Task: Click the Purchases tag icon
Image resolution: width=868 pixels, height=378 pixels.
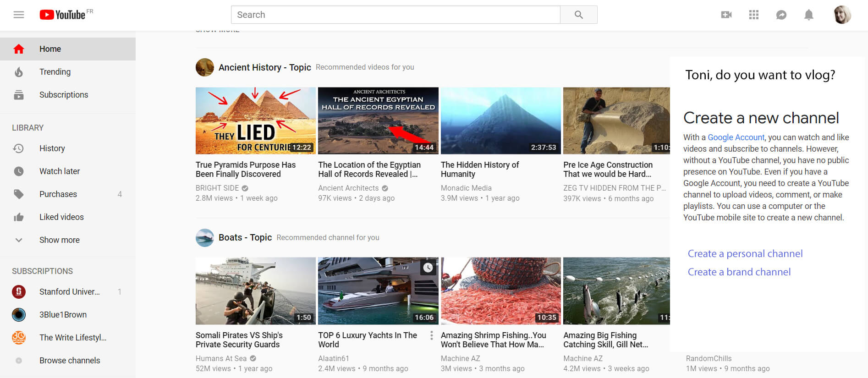Action: click(x=19, y=194)
